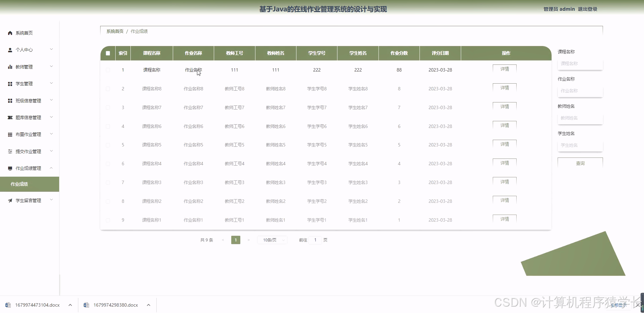This screenshot has height=313, width=644.
Task: Click Word file icon for 1679974298380.docx
Action: click(x=86, y=305)
